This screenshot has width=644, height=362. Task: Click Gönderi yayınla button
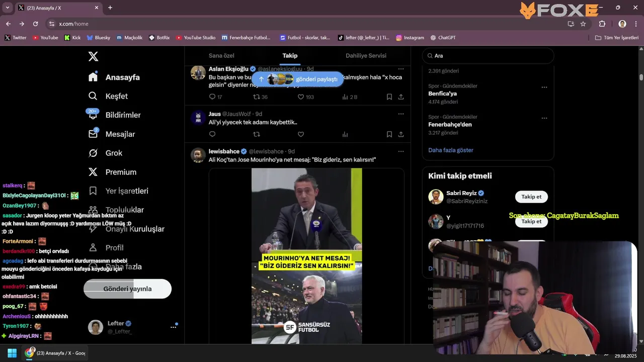127,289
